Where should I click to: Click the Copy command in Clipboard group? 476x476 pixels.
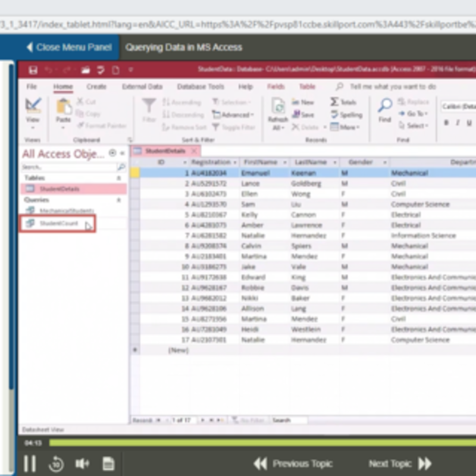[x=87, y=114]
